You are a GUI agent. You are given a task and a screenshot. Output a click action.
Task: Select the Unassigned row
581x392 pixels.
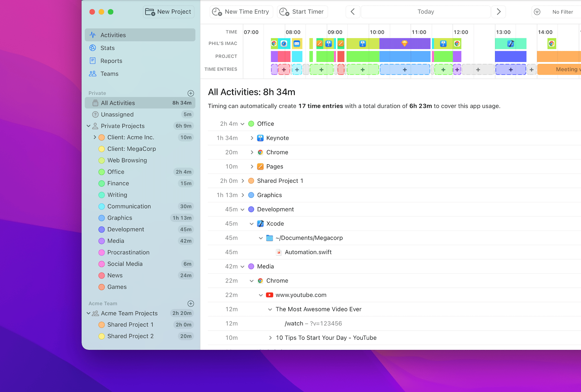point(140,115)
